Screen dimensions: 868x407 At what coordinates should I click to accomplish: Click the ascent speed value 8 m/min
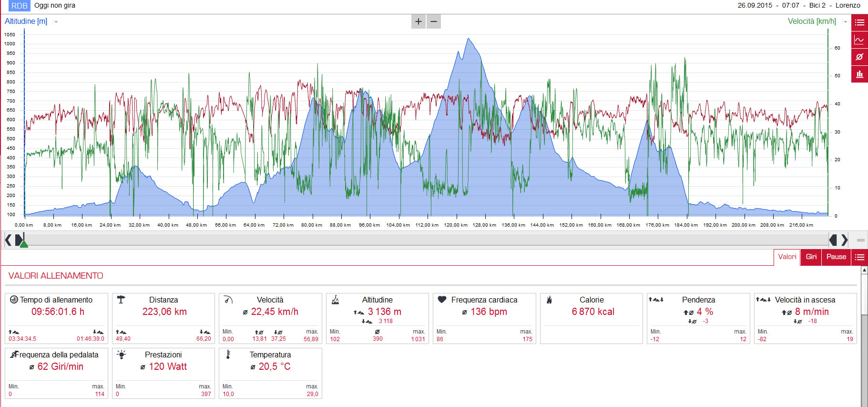coord(812,312)
